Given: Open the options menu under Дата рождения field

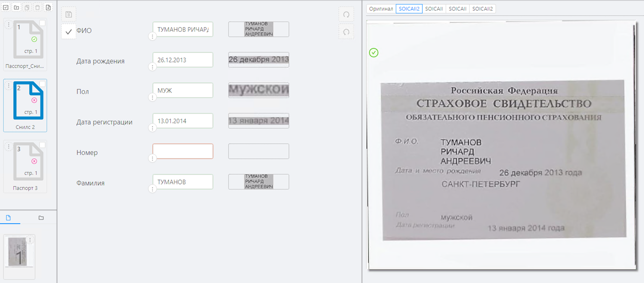Looking at the screenshot, I should pyautogui.click(x=152, y=67).
